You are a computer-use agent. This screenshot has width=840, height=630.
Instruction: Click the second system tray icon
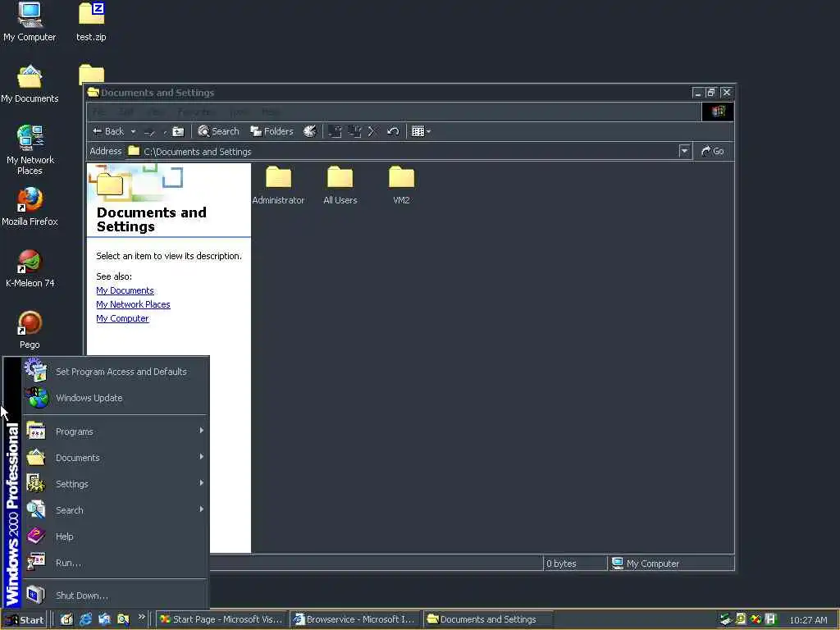pos(741,619)
